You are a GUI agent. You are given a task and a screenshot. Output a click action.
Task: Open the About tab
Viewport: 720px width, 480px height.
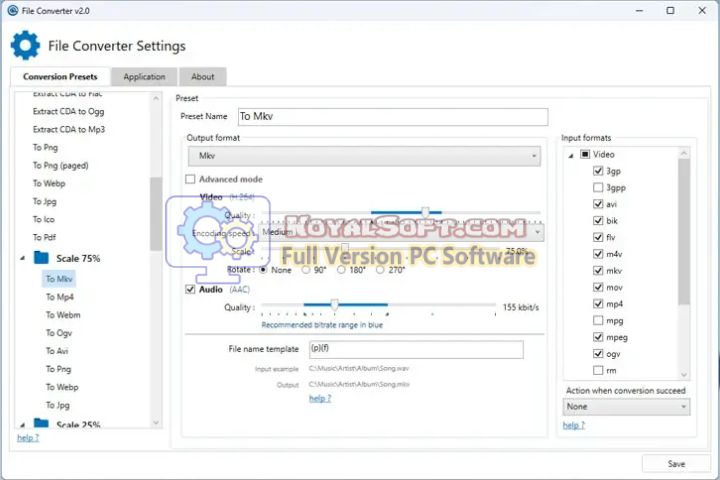click(202, 77)
